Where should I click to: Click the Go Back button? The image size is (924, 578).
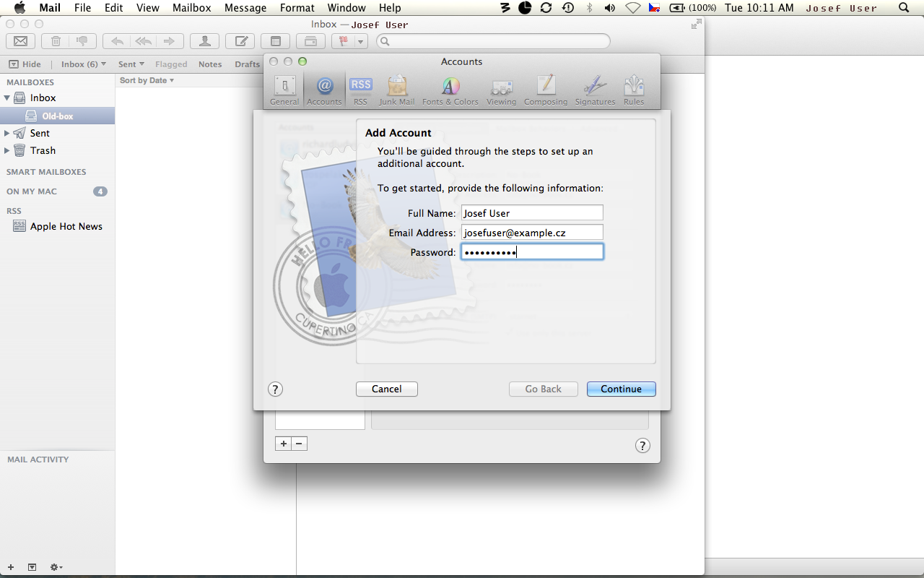(x=543, y=389)
